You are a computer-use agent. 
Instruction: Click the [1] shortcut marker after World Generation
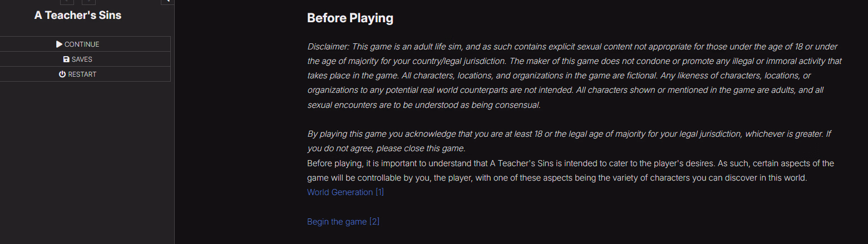[x=379, y=192]
